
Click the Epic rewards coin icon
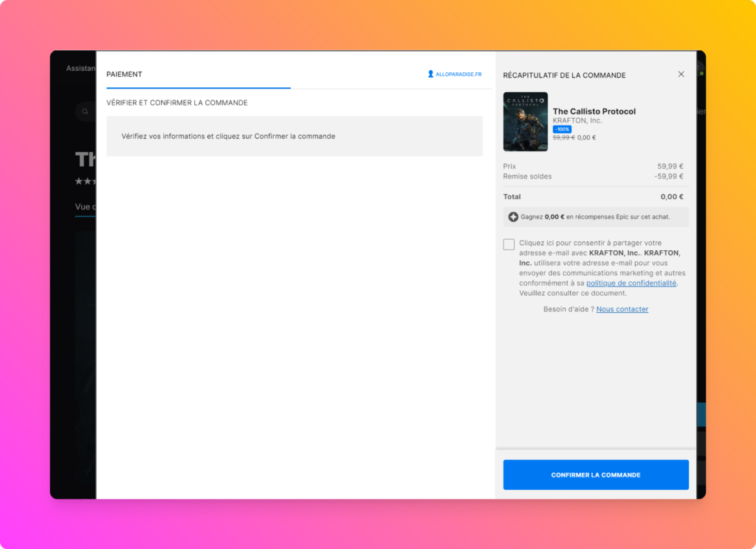513,217
